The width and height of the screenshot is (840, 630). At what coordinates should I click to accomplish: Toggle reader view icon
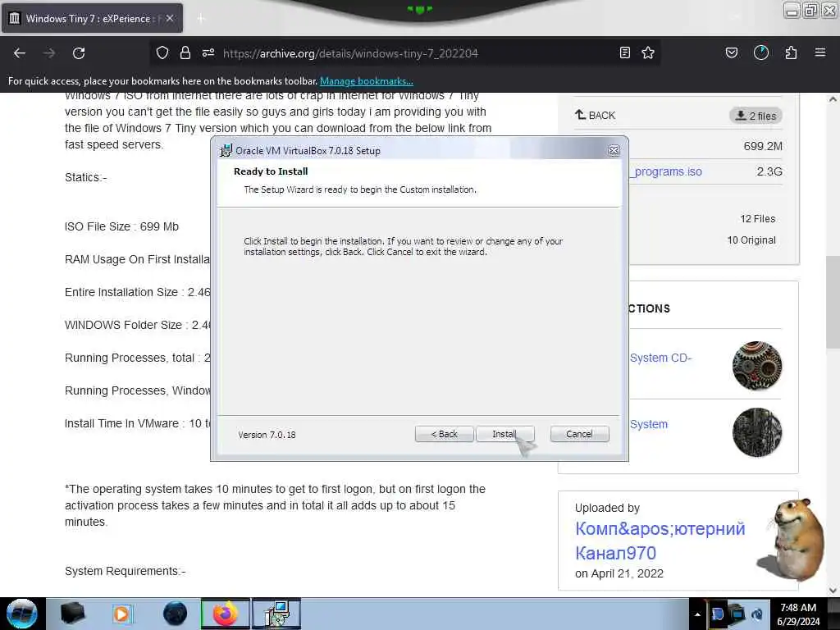(x=624, y=52)
